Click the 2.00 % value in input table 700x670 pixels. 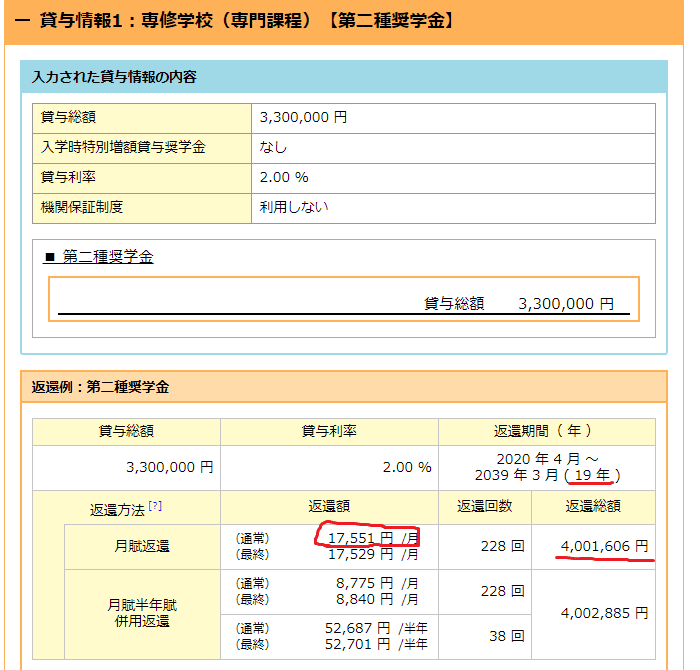[284, 177]
